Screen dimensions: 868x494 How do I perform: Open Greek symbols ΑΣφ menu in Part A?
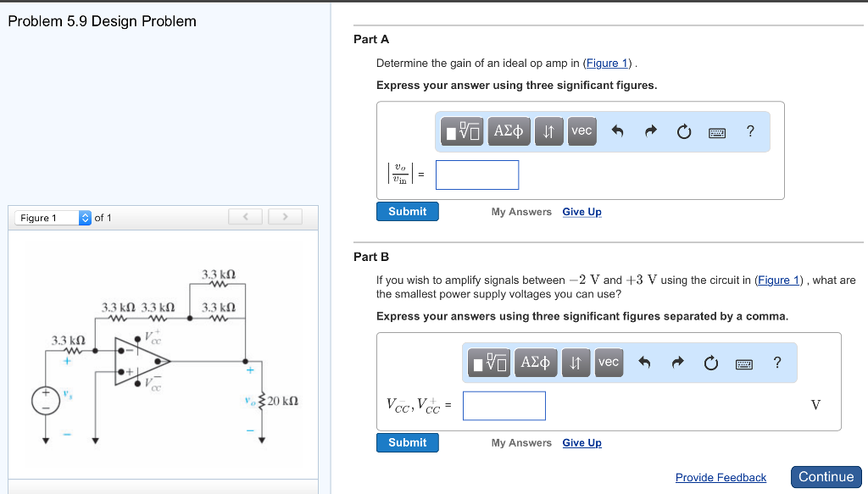pos(509,131)
